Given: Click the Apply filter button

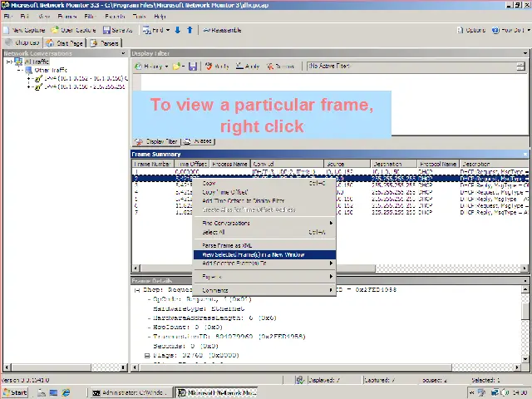Looking at the screenshot, I should tap(248, 66).
